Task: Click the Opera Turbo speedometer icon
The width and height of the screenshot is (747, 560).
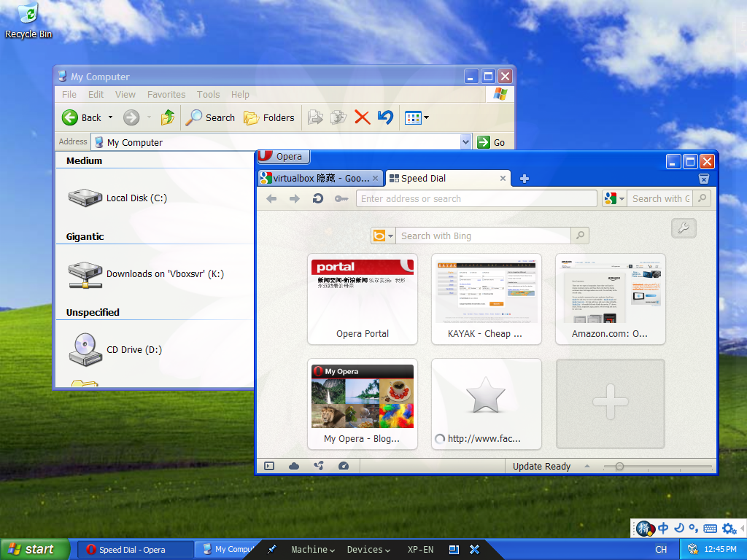Action: click(x=344, y=466)
